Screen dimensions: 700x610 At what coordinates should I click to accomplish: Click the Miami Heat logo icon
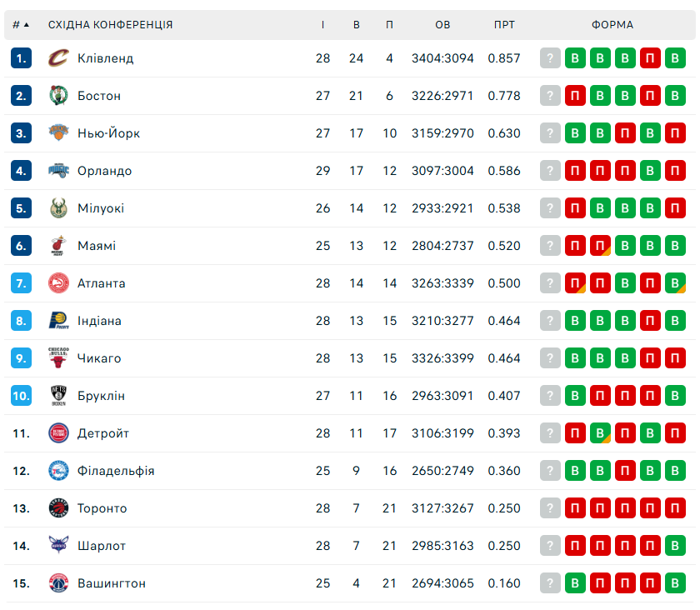(57, 246)
